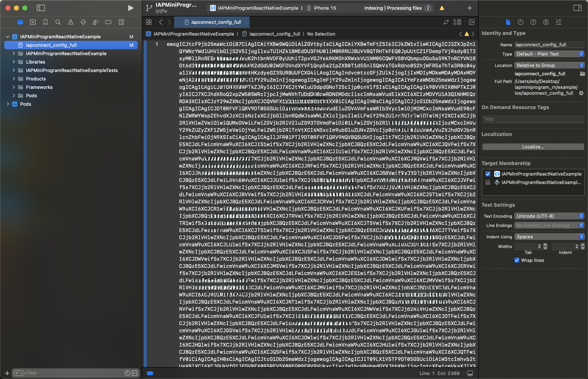
Task: Disable the Wrap lines checkbox
Action: click(x=517, y=260)
